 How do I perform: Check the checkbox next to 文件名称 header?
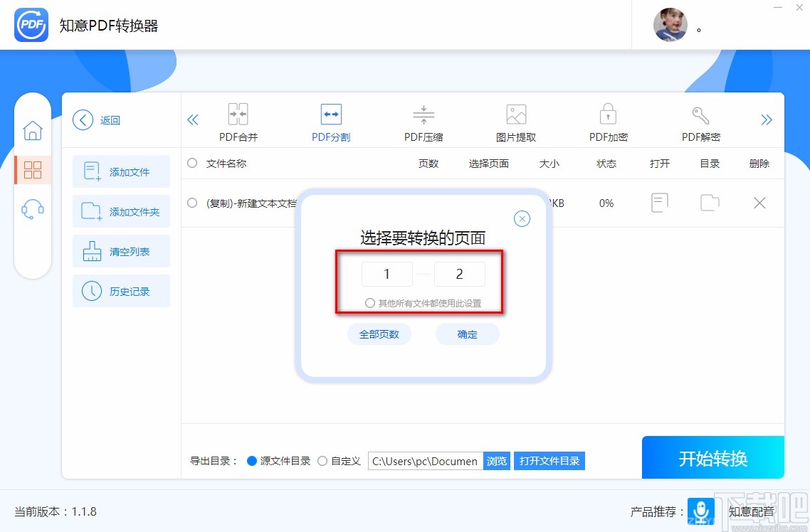[192, 163]
